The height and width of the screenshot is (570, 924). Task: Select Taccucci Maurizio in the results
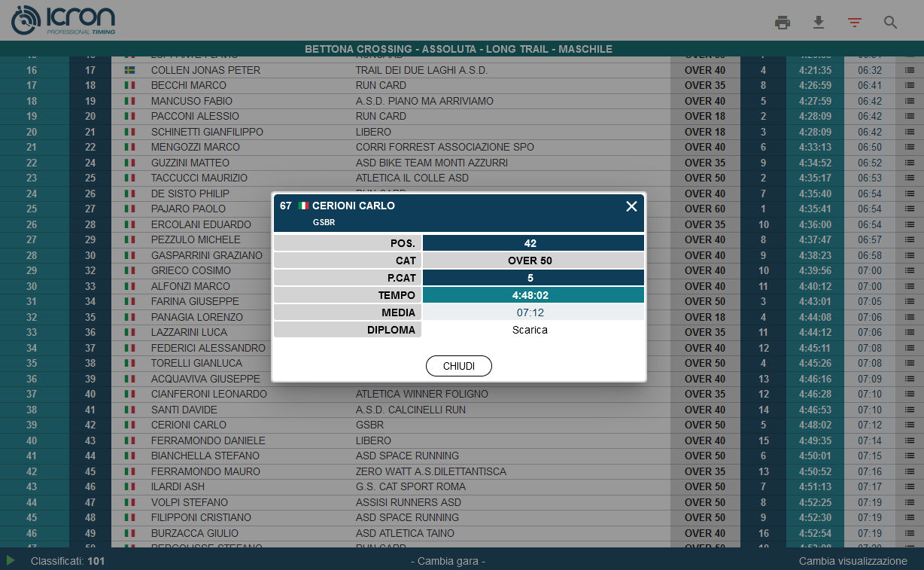[199, 178]
